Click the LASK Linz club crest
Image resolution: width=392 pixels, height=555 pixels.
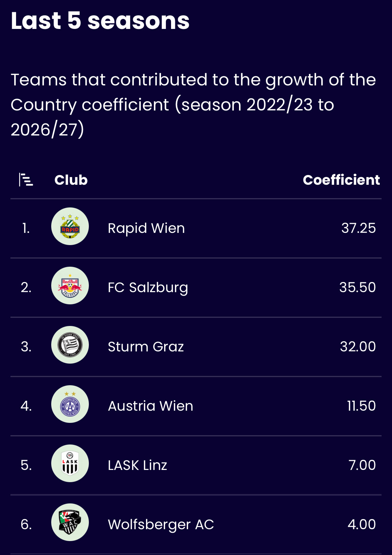pos(70,463)
